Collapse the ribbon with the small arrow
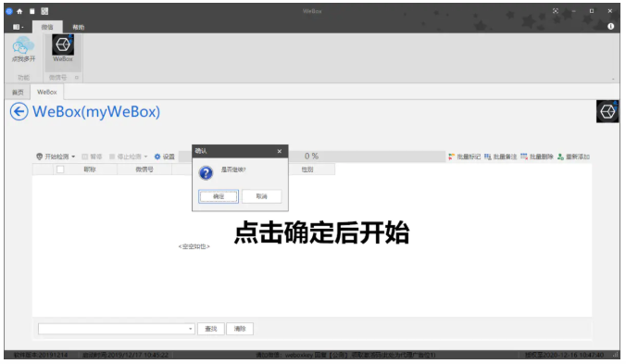Image resolution: width=626 pixels, height=364 pixels. (613, 79)
